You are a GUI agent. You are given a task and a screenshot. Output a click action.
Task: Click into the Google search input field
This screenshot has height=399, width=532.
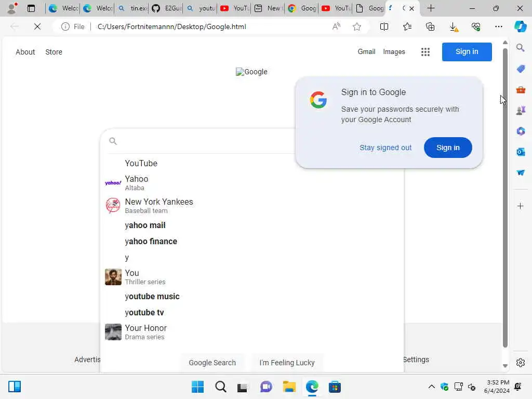click(207, 141)
